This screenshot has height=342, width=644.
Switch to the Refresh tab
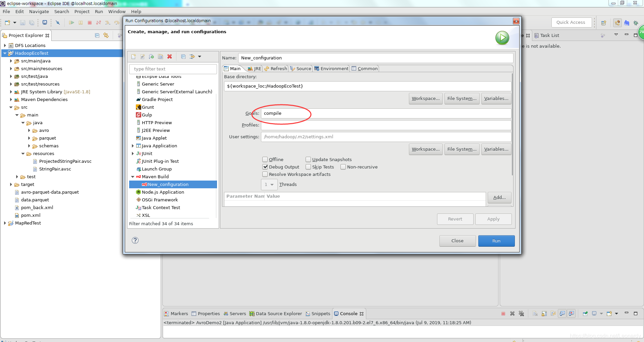tap(276, 68)
